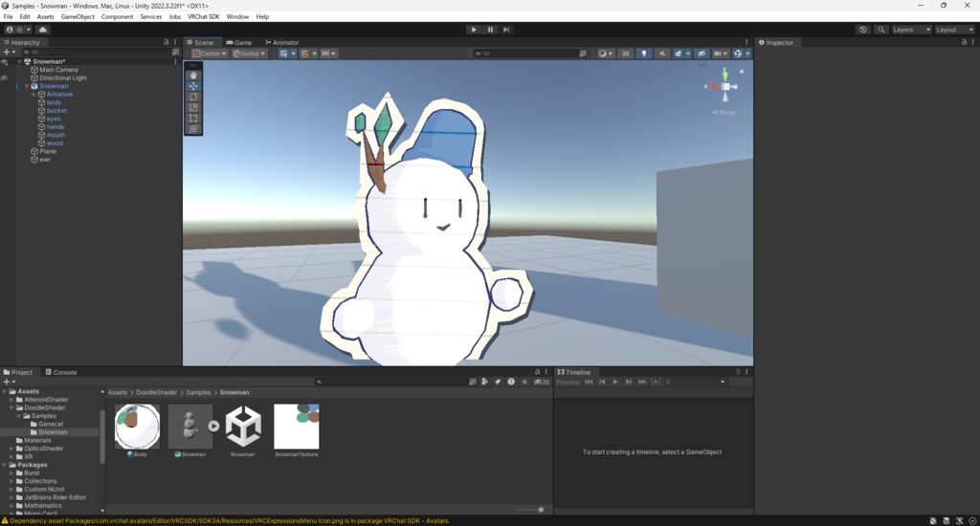
Task: Open the Unity account icon dropdown
Action: pyautogui.click(x=17, y=30)
